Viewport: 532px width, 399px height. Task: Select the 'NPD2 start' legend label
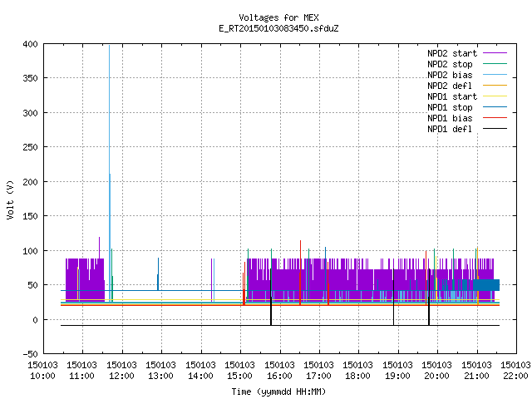(x=452, y=53)
